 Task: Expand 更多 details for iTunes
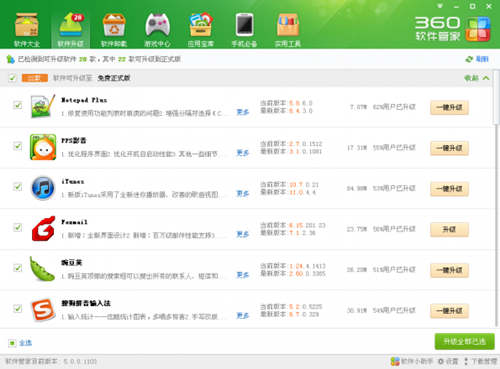coord(243,193)
